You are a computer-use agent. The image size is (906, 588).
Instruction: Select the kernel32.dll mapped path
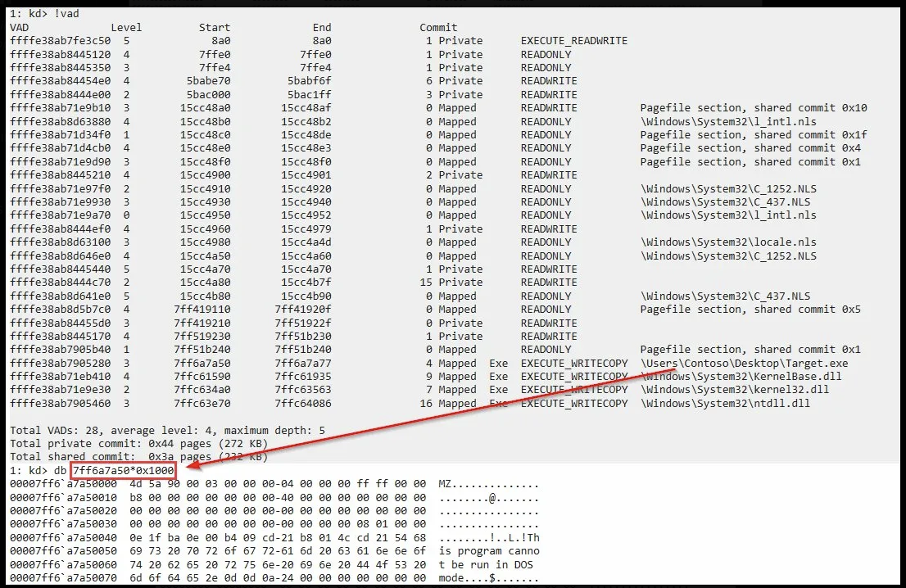(x=735, y=390)
